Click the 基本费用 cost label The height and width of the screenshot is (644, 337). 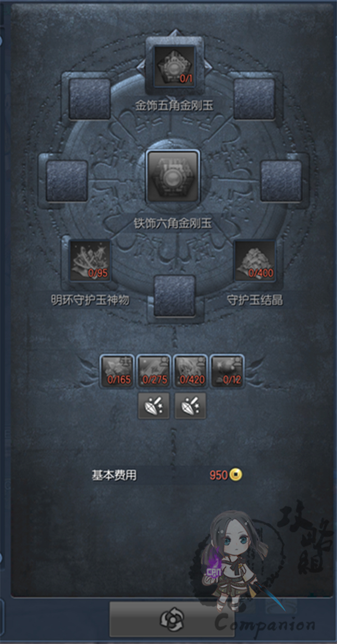coord(114,475)
